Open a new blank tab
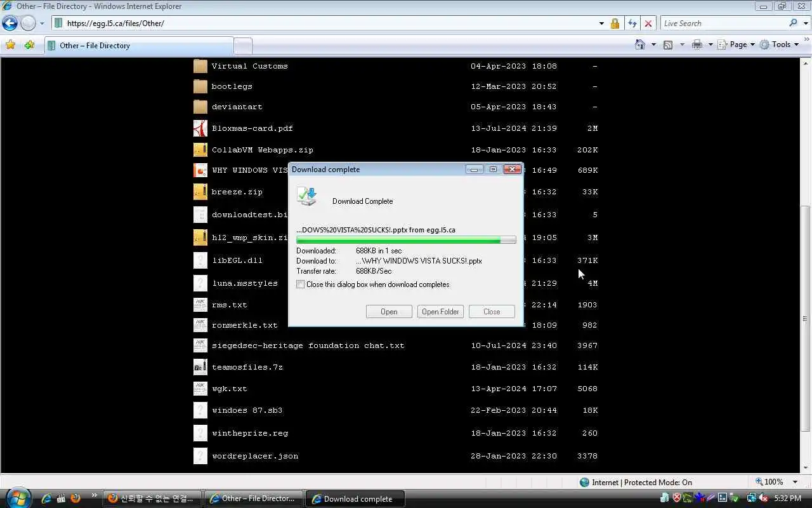The image size is (812, 508). click(x=243, y=46)
